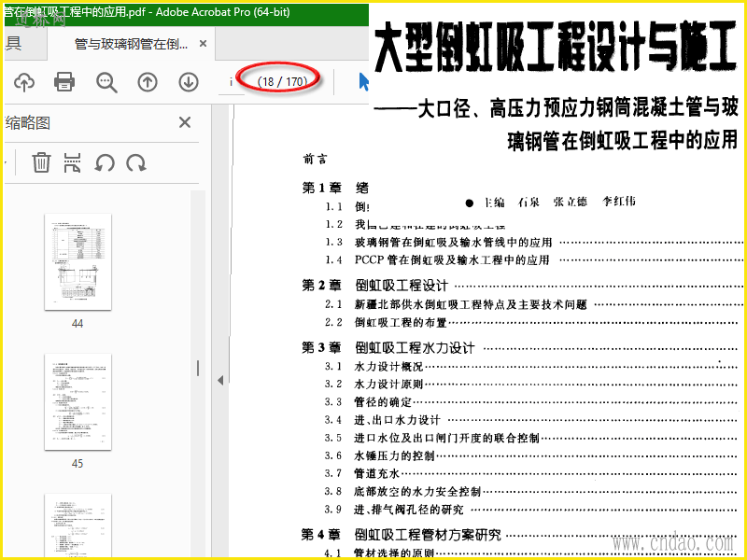Click the extract pages scissors icon

[72, 162]
